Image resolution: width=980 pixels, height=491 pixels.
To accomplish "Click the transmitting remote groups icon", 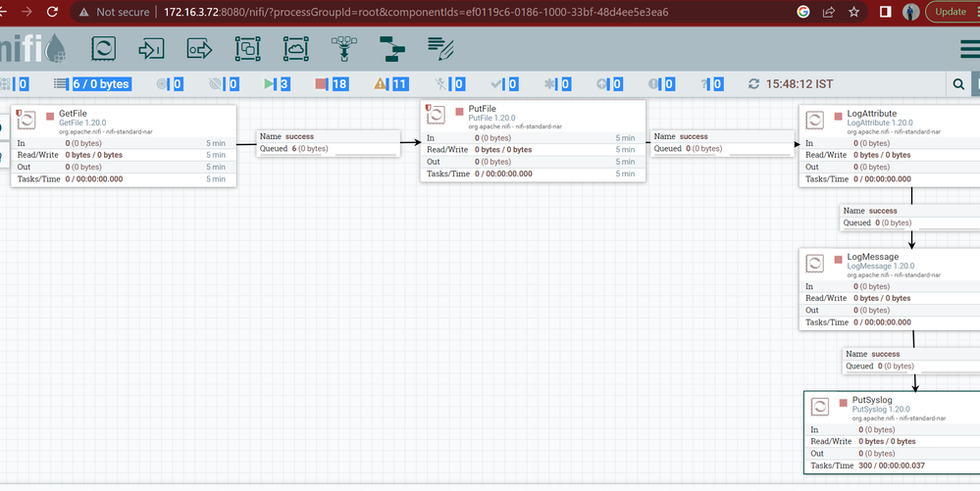I will pyautogui.click(x=162, y=83).
